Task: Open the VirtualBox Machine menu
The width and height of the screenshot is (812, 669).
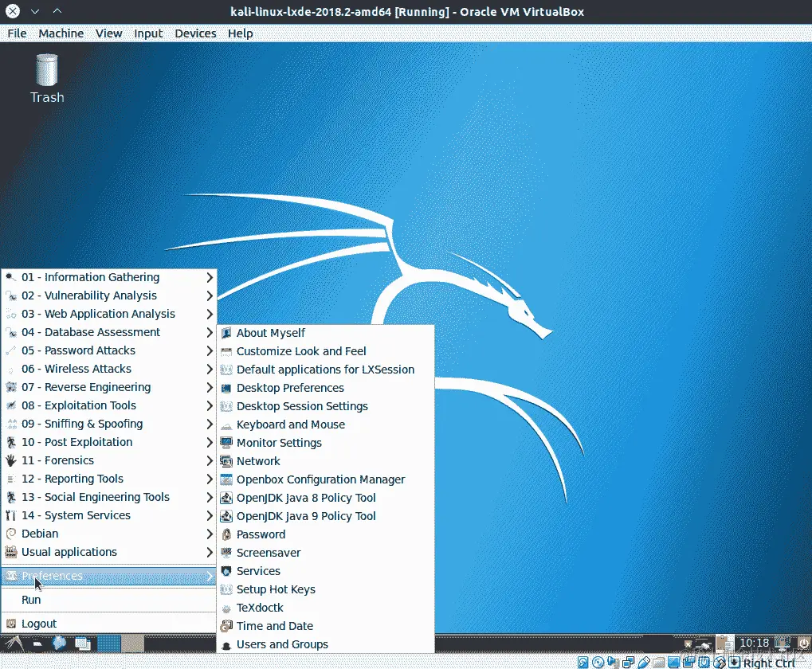Action: (x=61, y=33)
